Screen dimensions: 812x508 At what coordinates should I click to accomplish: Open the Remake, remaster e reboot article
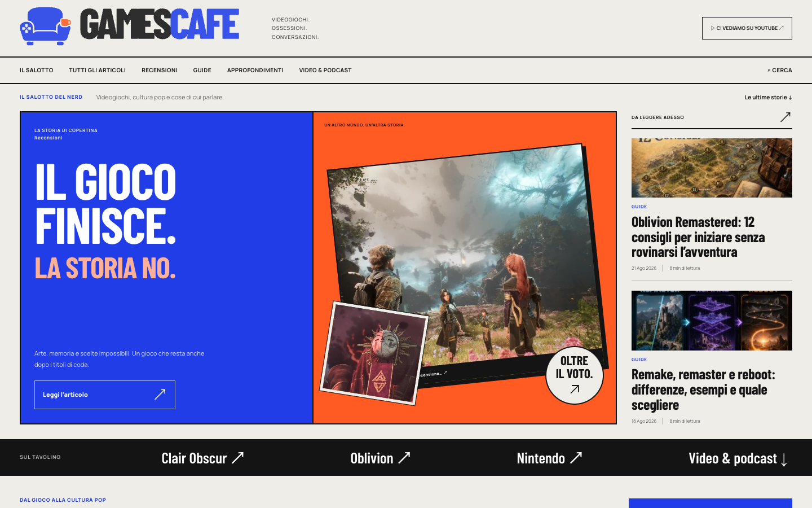point(703,389)
